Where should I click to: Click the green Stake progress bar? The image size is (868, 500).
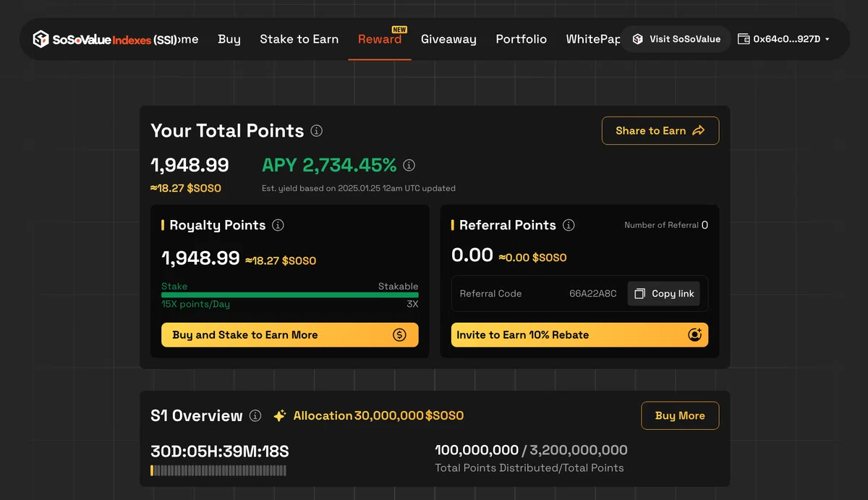coord(290,295)
